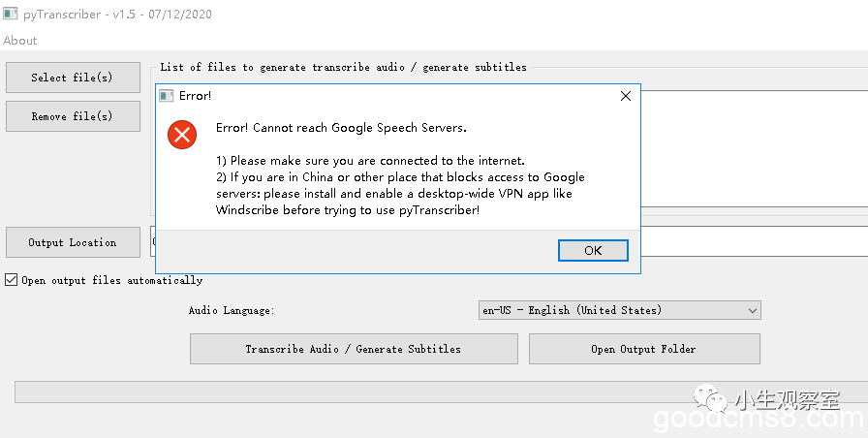Click the small icon beside Error! title
This screenshot has width=868, height=438.
[166, 96]
